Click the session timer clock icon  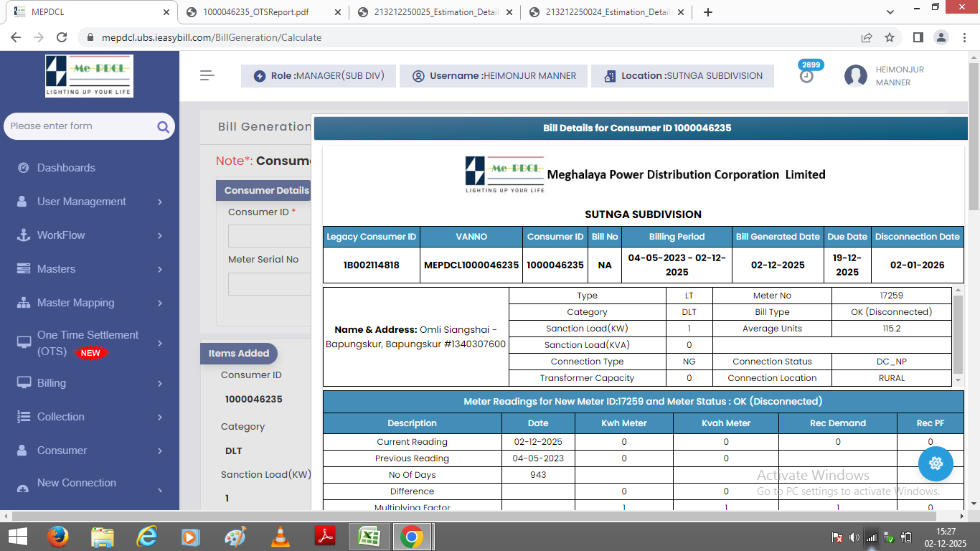coord(807,76)
